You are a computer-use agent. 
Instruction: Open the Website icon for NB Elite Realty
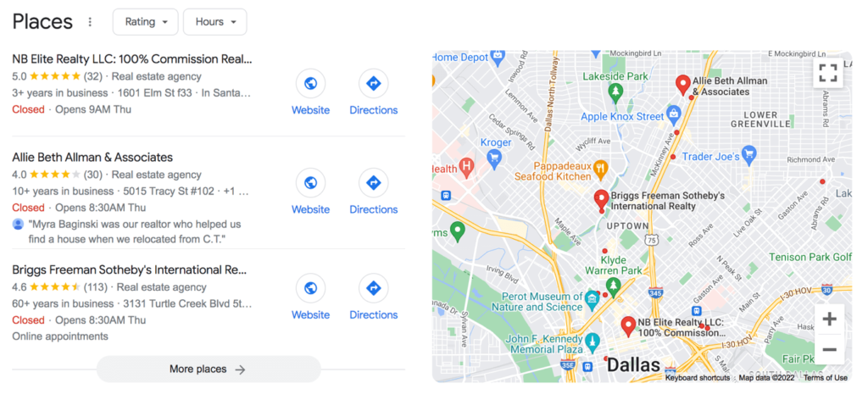pos(310,84)
